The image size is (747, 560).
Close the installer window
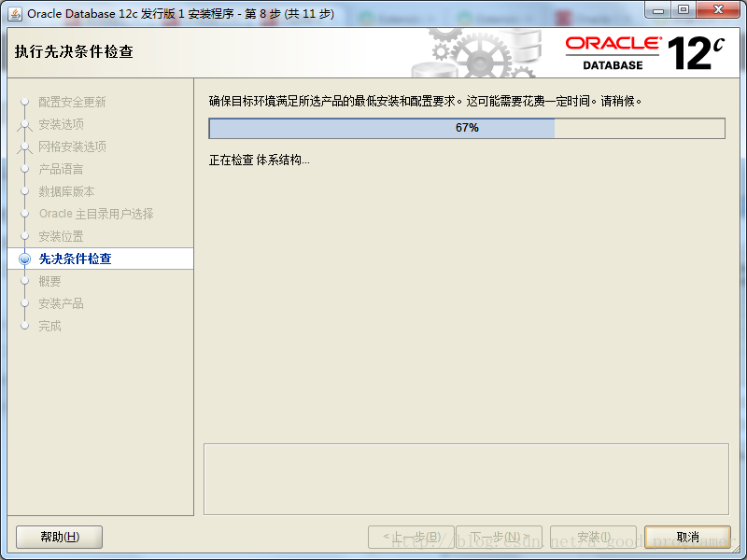(x=718, y=10)
